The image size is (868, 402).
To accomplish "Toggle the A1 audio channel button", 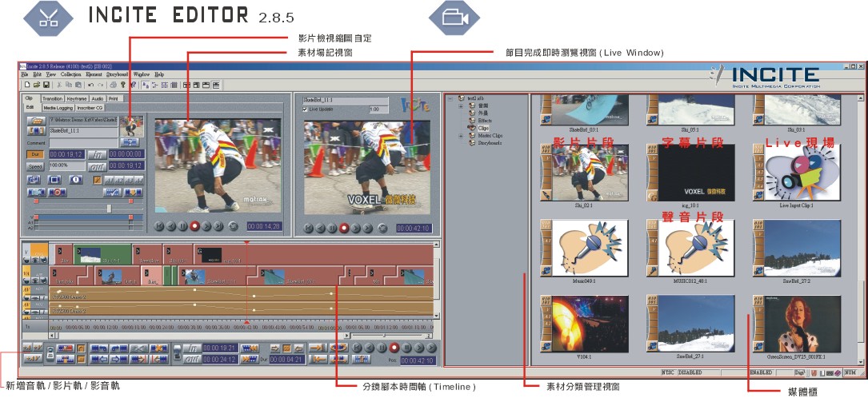I will [109, 181].
